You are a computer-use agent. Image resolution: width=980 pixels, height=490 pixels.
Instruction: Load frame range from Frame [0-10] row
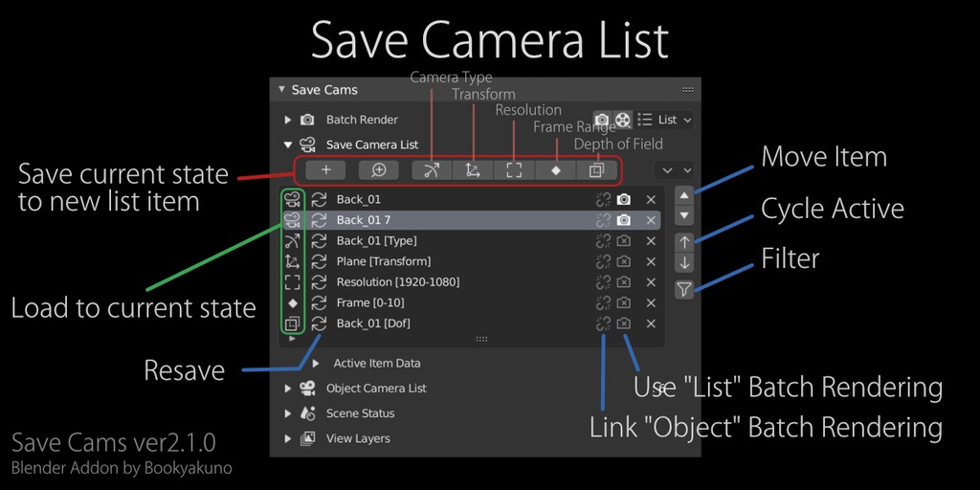point(292,302)
